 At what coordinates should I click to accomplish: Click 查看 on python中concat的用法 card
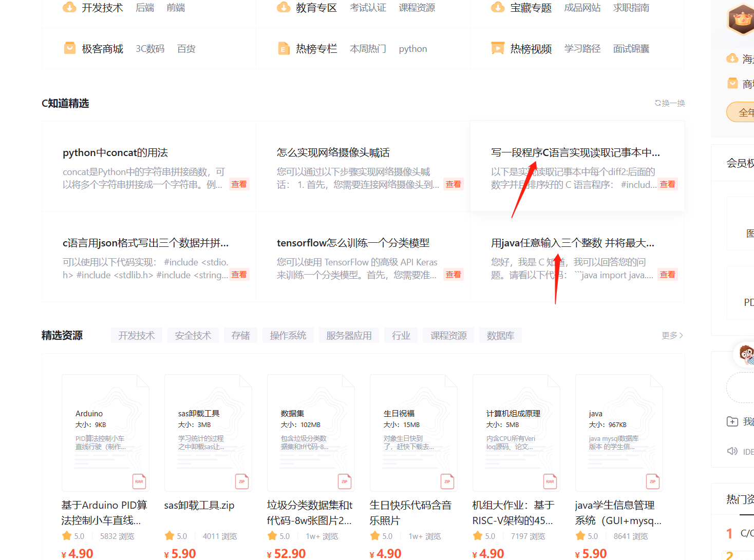click(x=239, y=184)
